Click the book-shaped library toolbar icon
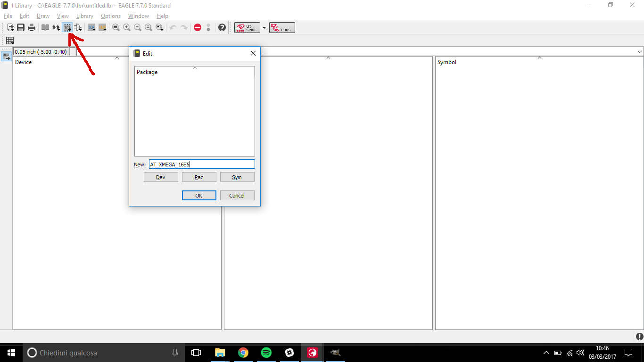The width and height of the screenshot is (644, 362). click(x=45, y=28)
